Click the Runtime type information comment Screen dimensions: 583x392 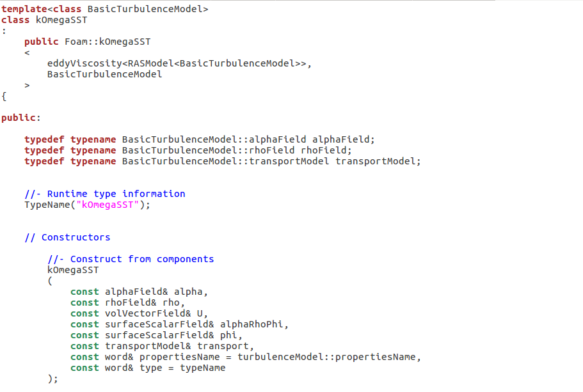coord(104,194)
